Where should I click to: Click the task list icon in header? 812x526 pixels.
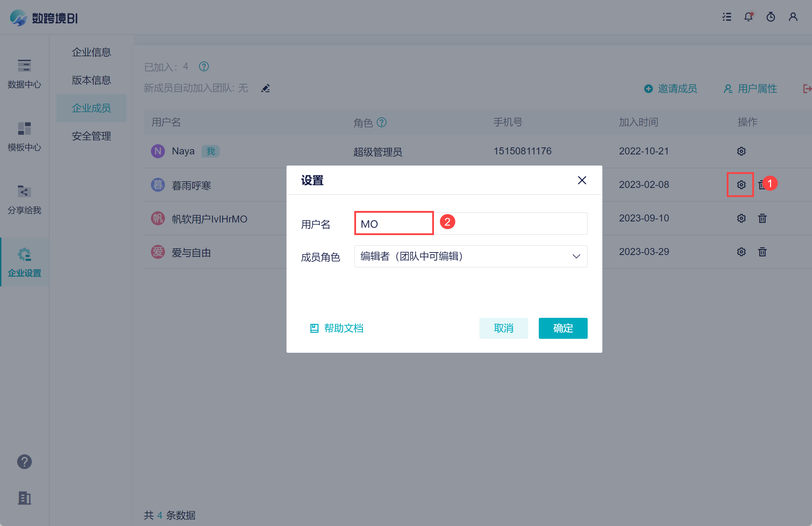tap(727, 17)
